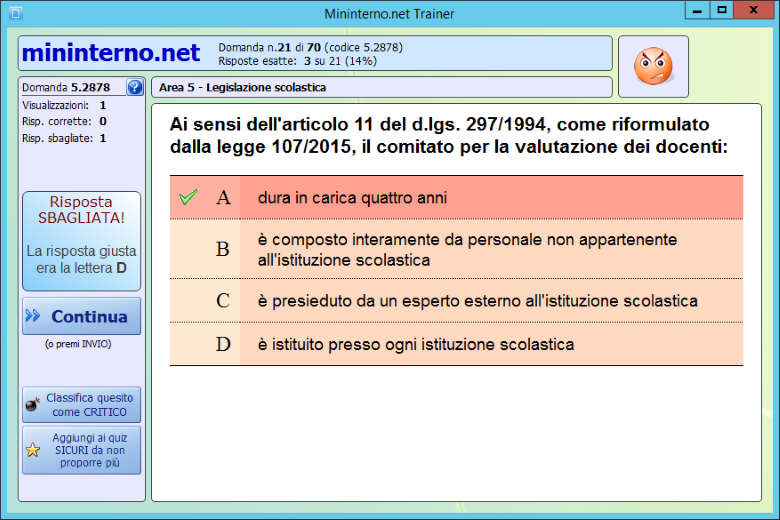Choose letter D answer option
780x520 pixels.
coord(223,345)
